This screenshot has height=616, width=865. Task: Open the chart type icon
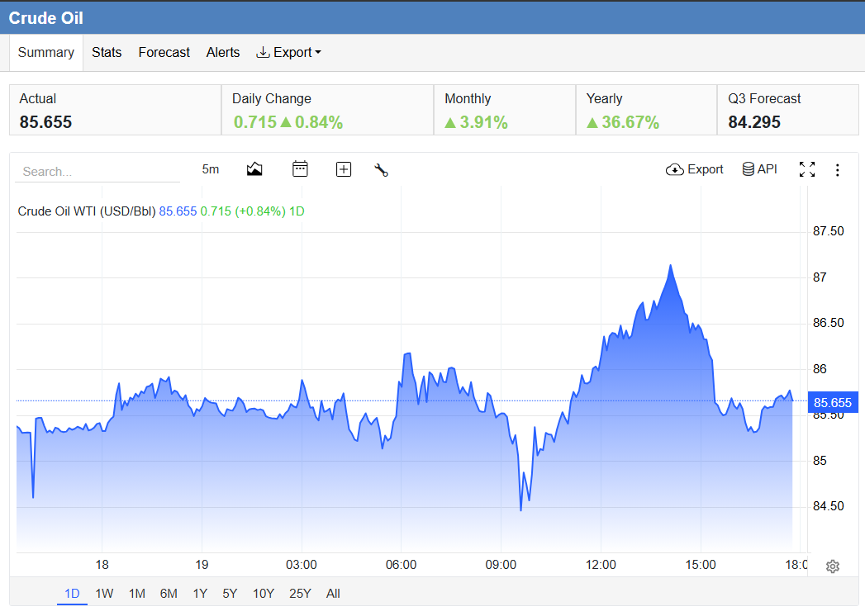tap(254, 169)
